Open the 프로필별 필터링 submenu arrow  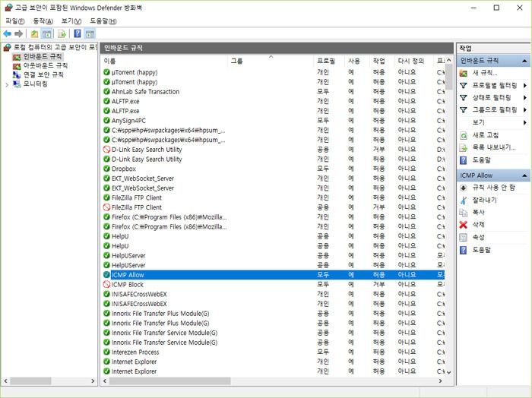click(x=525, y=85)
